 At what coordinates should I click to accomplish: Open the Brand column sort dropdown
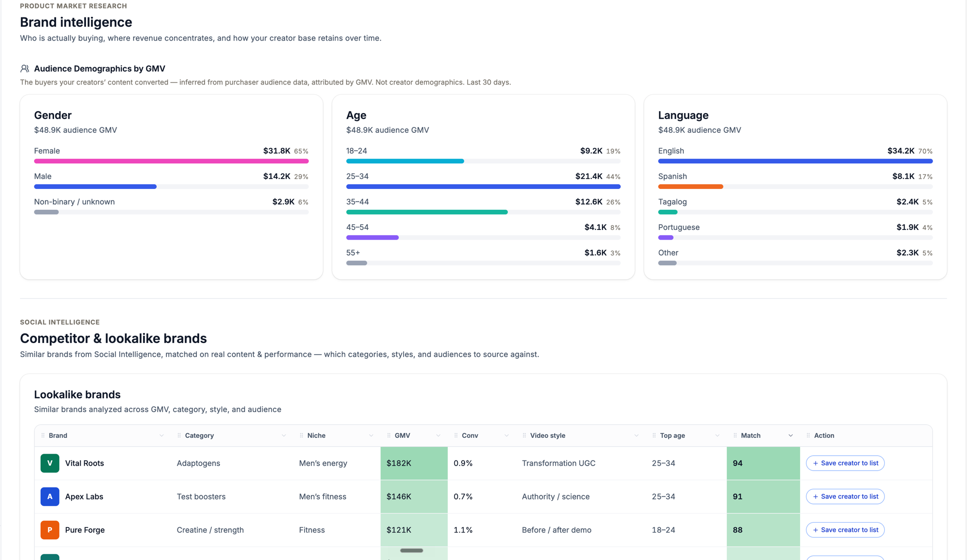click(161, 435)
